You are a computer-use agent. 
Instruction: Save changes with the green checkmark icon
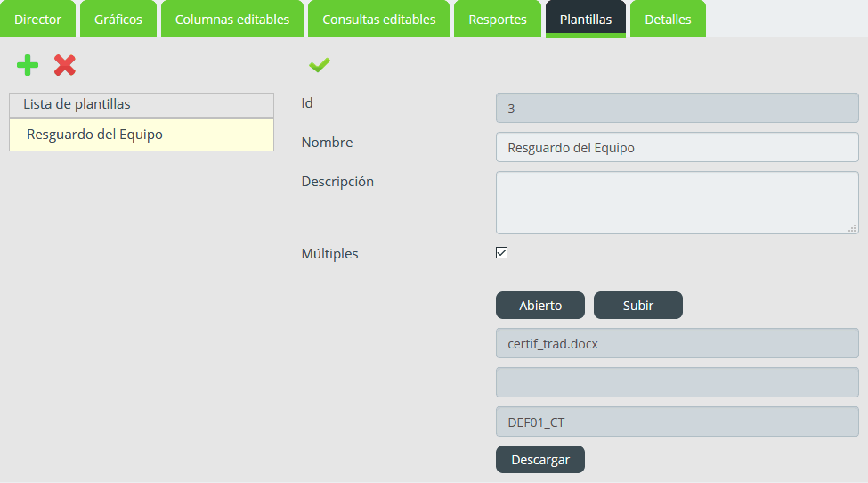coord(320,65)
